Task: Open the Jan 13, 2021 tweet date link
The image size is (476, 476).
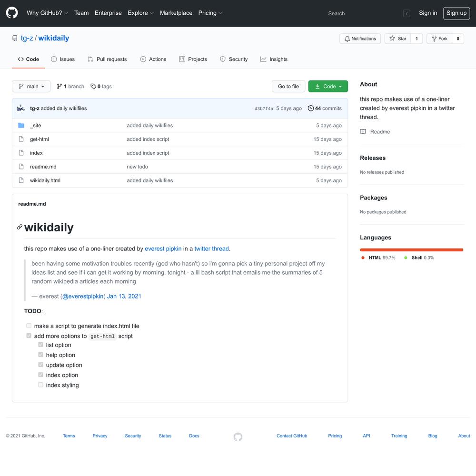Action: (x=124, y=296)
